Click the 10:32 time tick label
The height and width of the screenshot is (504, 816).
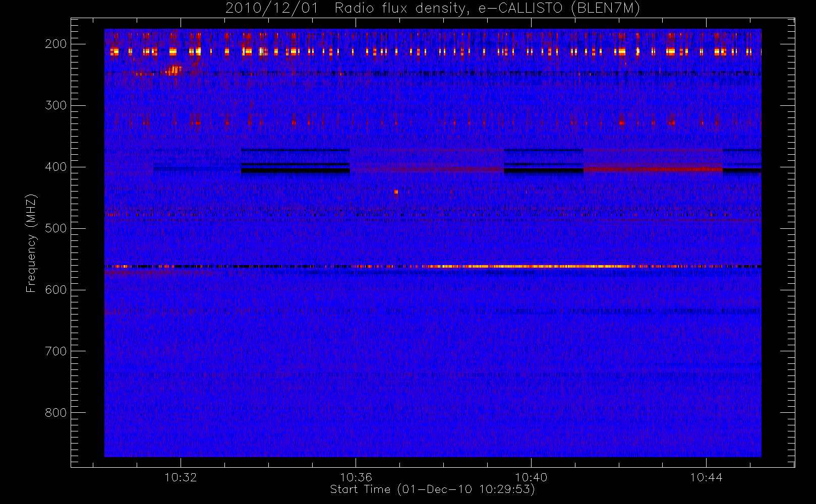(181, 477)
